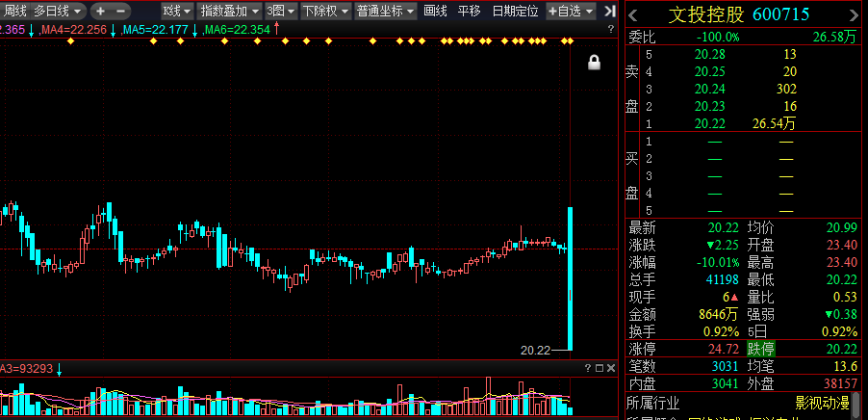Close the volume indicator panel

(611, 368)
